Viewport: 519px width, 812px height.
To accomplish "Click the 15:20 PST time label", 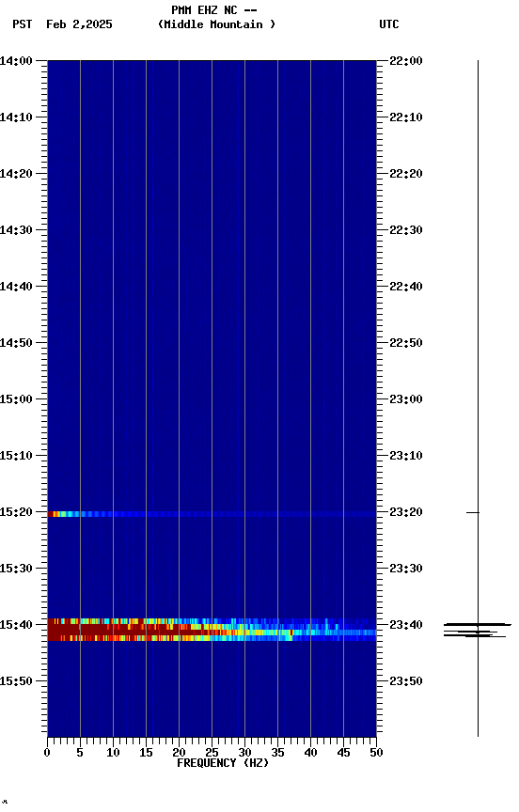I will pyautogui.click(x=16, y=513).
